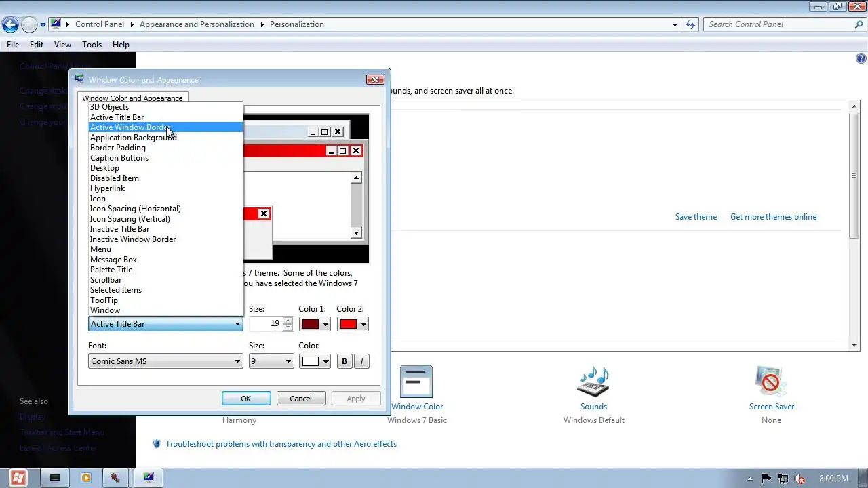Click the Forward navigation arrow
Image resolution: width=868 pixels, height=488 pixels.
pyautogui.click(x=29, y=25)
